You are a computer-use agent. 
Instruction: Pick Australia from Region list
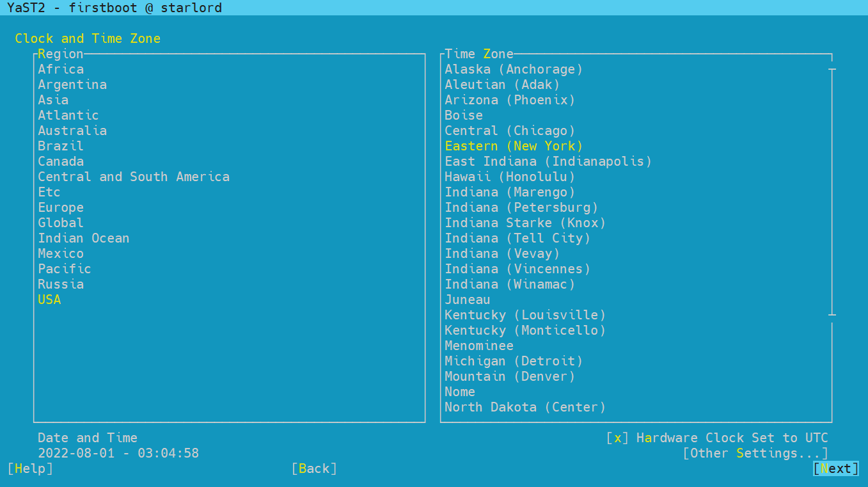pos(72,131)
